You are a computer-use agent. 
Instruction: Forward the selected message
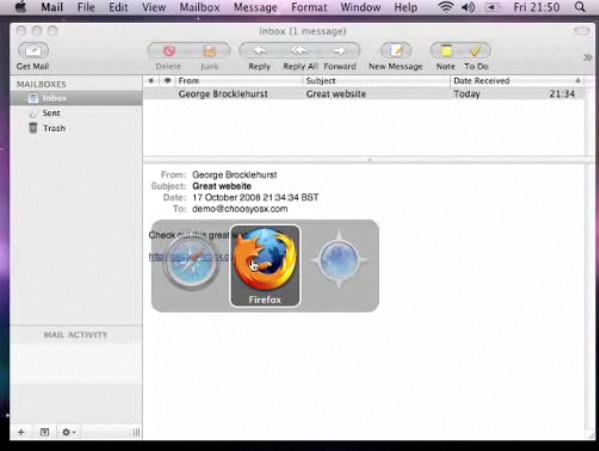(340, 50)
